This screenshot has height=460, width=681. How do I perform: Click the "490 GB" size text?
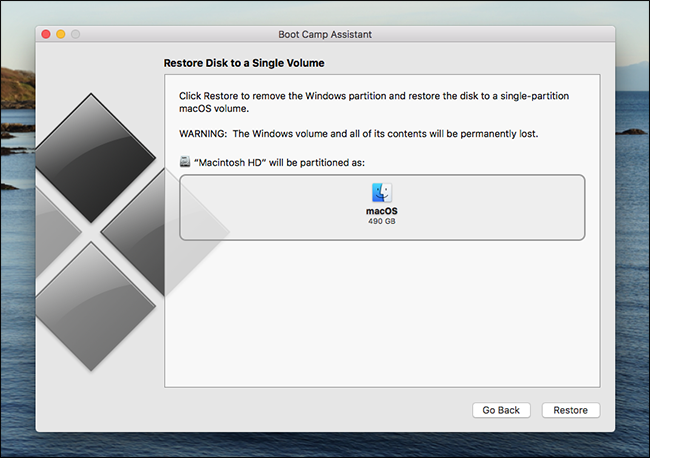(381, 221)
